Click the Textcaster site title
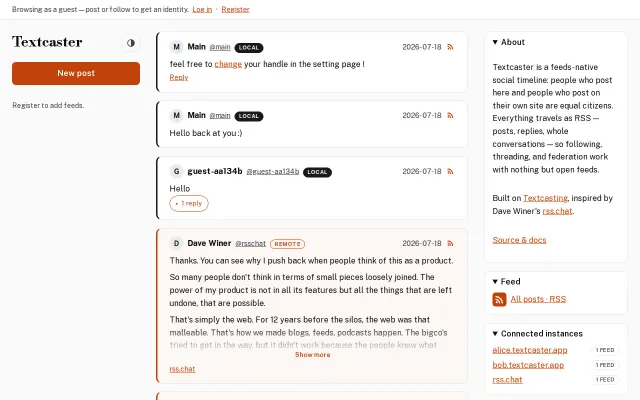Image resolution: width=640 pixels, height=400 pixels. click(47, 42)
